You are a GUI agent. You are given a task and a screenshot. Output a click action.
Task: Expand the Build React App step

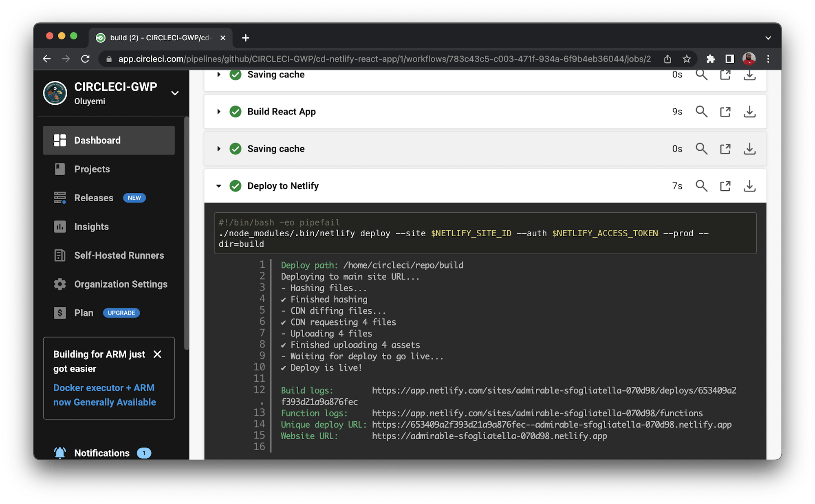[219, 111]
